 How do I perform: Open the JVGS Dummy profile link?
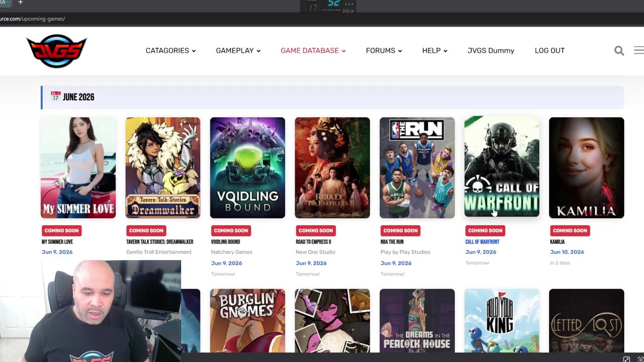[491, 51]
